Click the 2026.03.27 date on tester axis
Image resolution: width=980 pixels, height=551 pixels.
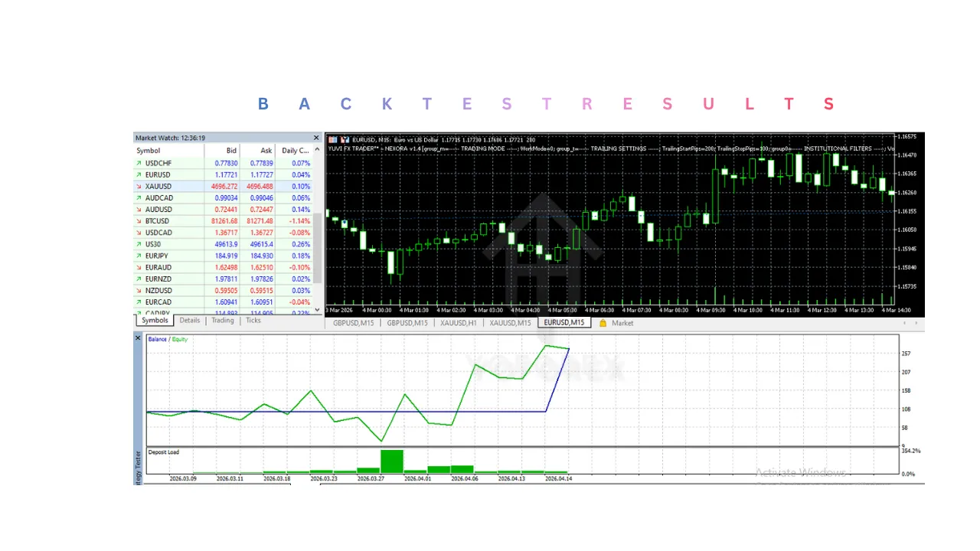pos(371,479)
